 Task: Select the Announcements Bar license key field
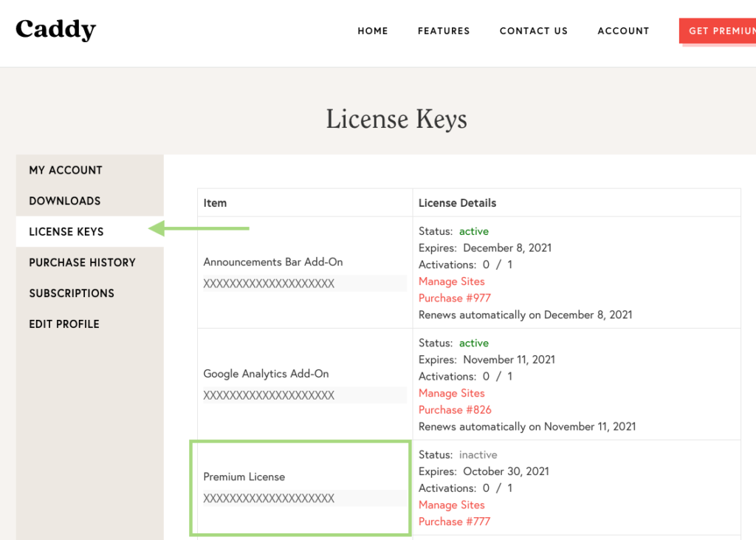[x=305, y=283]
